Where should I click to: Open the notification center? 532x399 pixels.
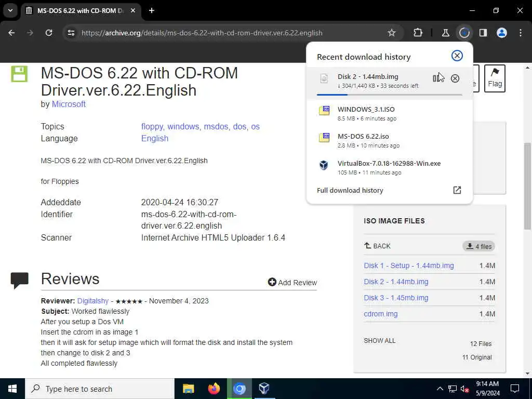click(515, 389)
